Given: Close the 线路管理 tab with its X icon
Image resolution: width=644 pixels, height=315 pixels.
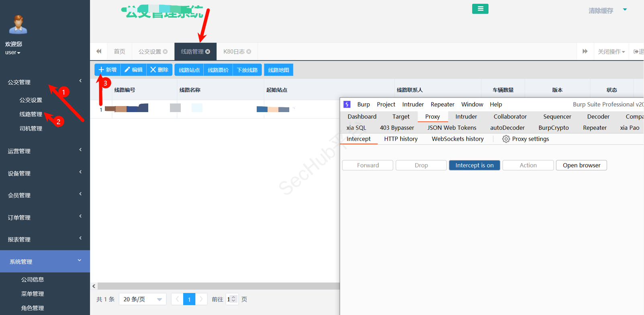Looking at the screenshot, I should tap(208, 51).
